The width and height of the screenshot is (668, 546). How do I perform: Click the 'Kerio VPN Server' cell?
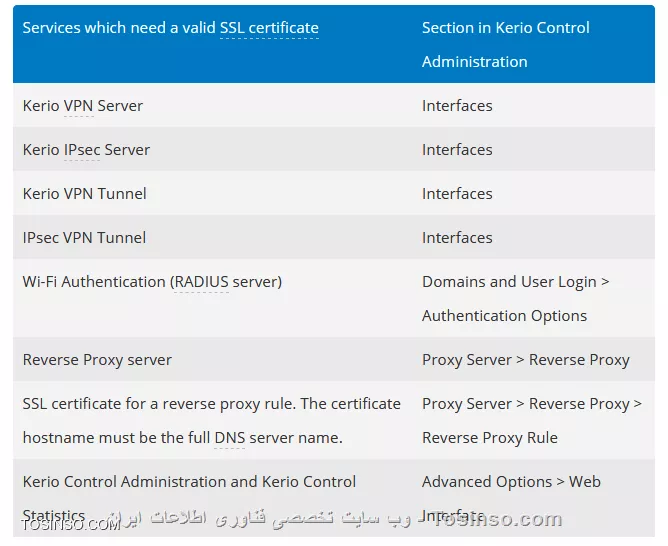[83, 106]
